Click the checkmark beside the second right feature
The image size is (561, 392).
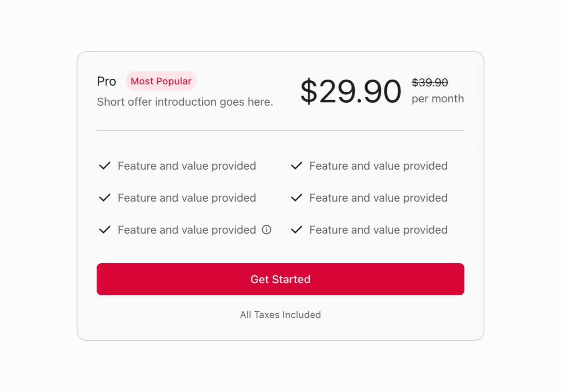[296, 198]
